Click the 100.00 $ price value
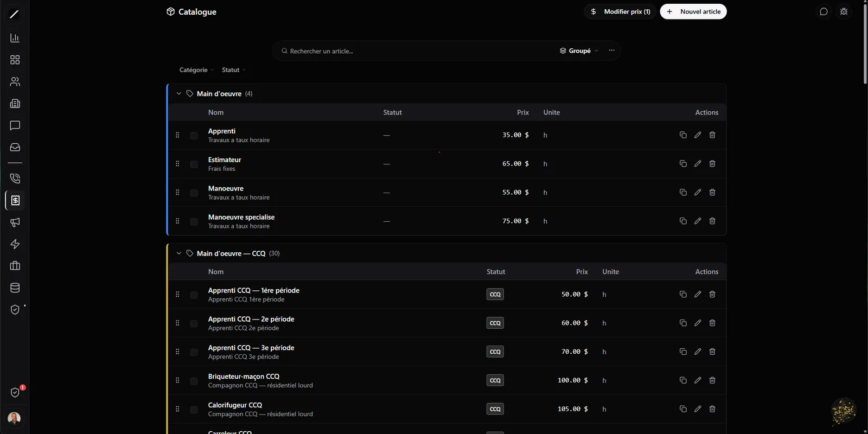This screenshot has width=868, height=434. (573, 380)
